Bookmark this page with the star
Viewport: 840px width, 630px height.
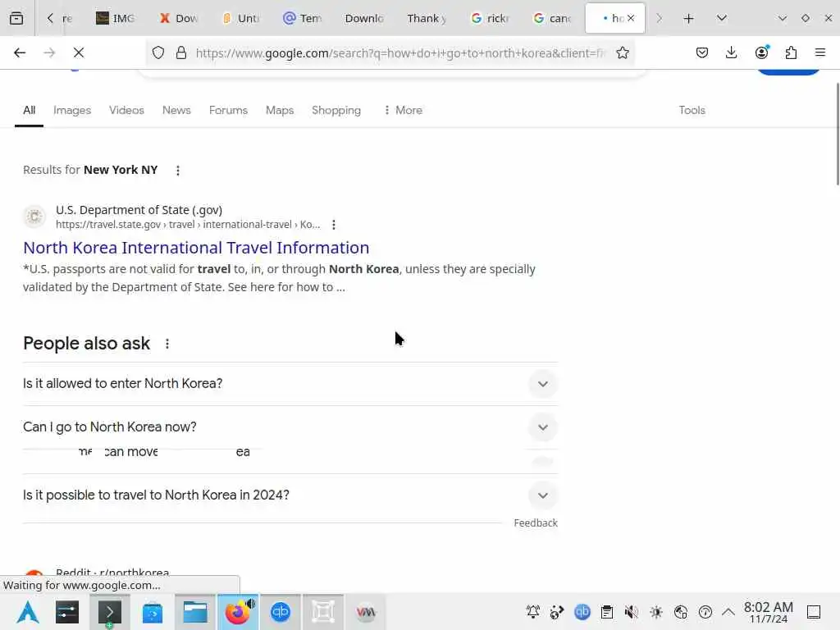(x=622, y=52)
